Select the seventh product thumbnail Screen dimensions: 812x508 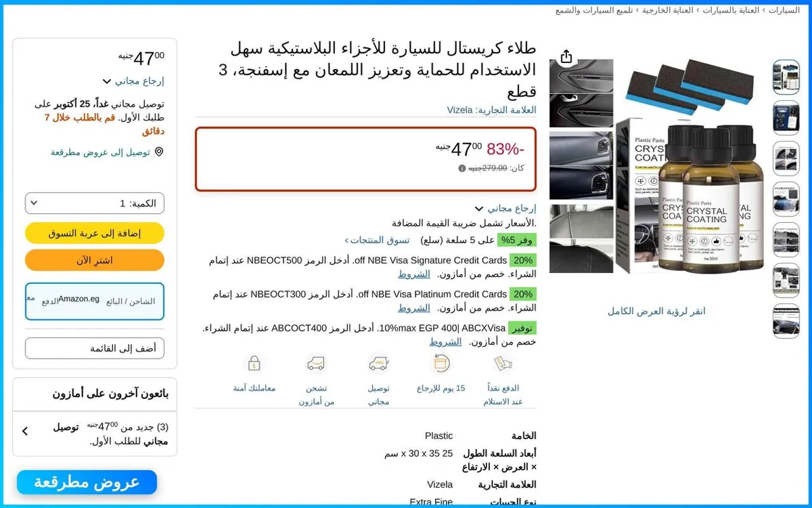tap(786, 321)
